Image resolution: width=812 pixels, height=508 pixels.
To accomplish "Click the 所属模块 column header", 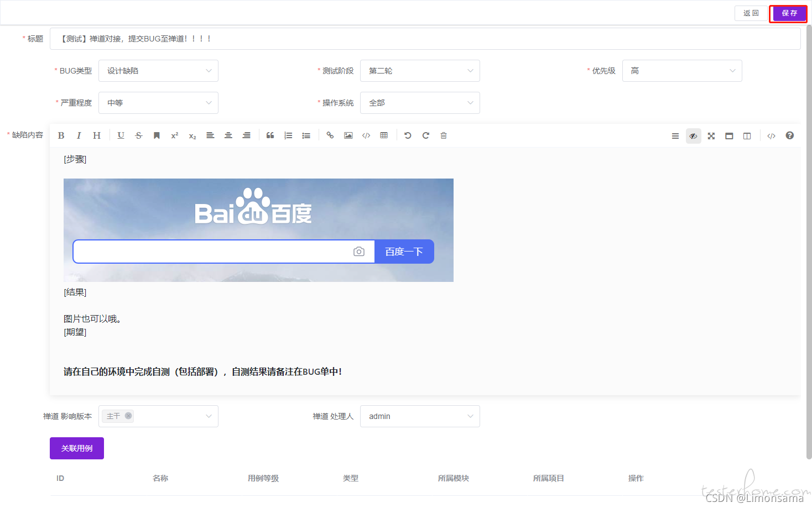I will 454,478.
